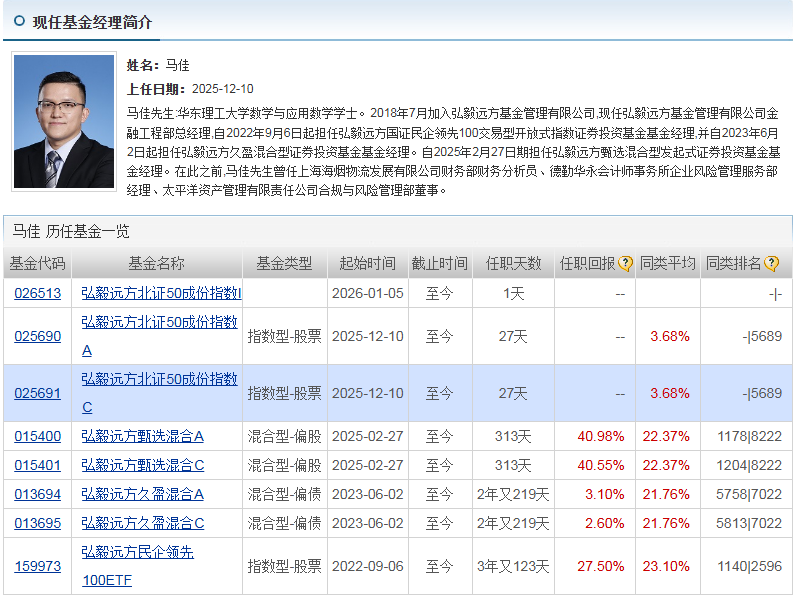This screenshot has height=604, width=793.
Task: Click 指数型-股票 type in 159973 row
Action: pos(285,567)
